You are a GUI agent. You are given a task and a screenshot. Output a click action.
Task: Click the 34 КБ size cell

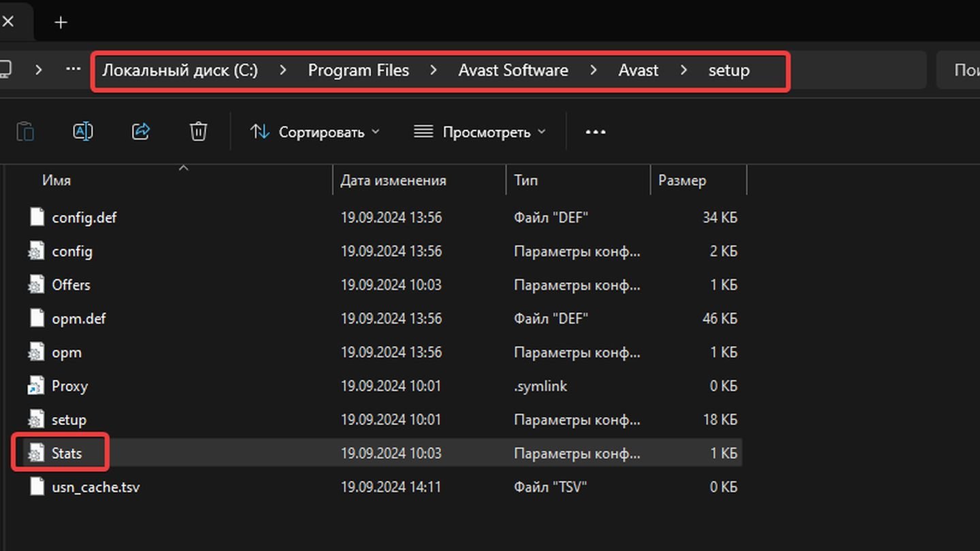point(720,218)
